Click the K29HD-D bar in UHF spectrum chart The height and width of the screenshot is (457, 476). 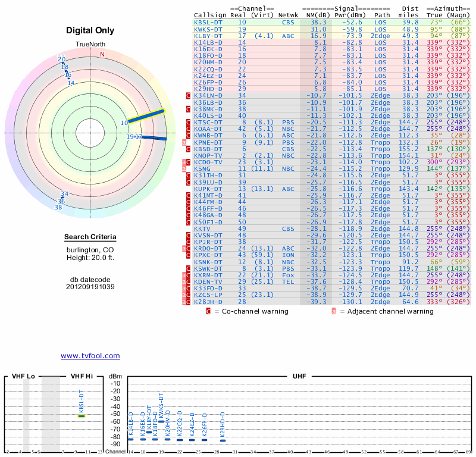(x=222, y=439)
